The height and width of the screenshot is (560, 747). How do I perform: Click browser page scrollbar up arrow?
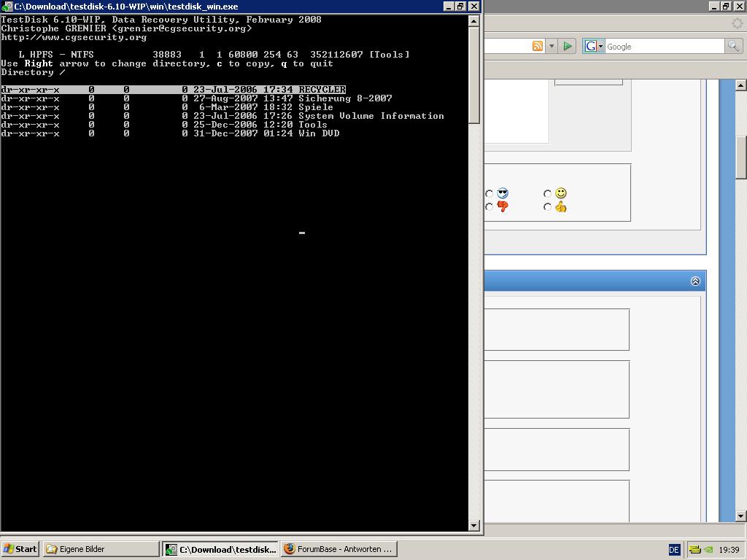point(740,85)
